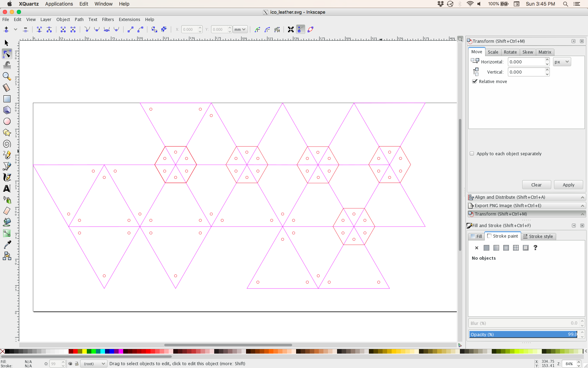
Task: Pick the Connector diagram tool
Action: click(7, 256)
